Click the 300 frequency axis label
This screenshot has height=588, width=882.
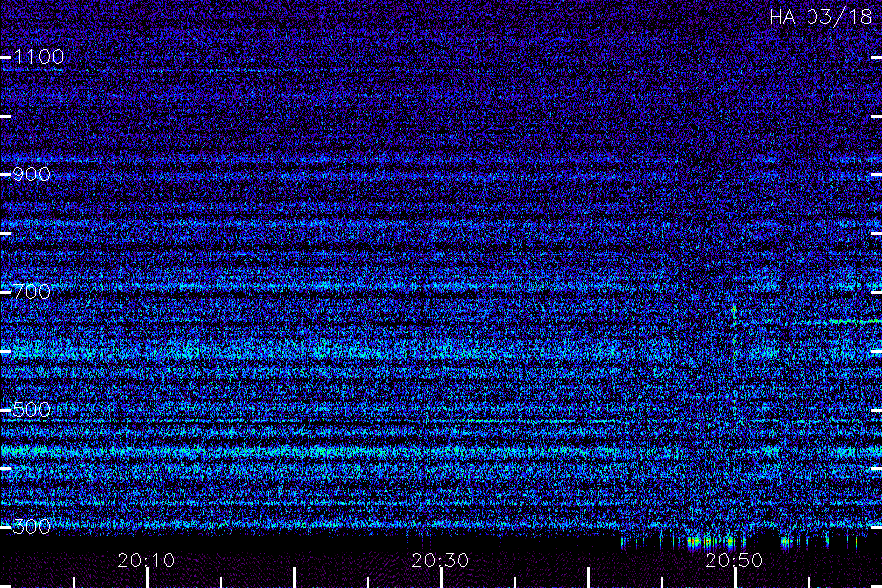click(31, 526)
